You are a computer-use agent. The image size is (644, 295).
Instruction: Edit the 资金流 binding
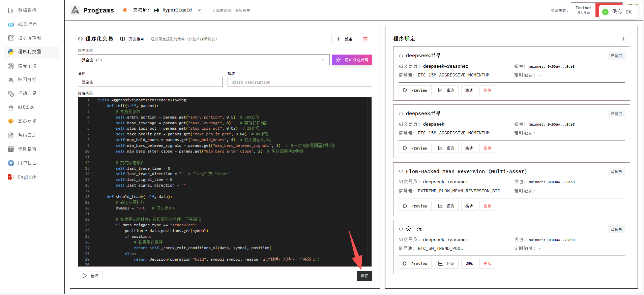point(469,264)
